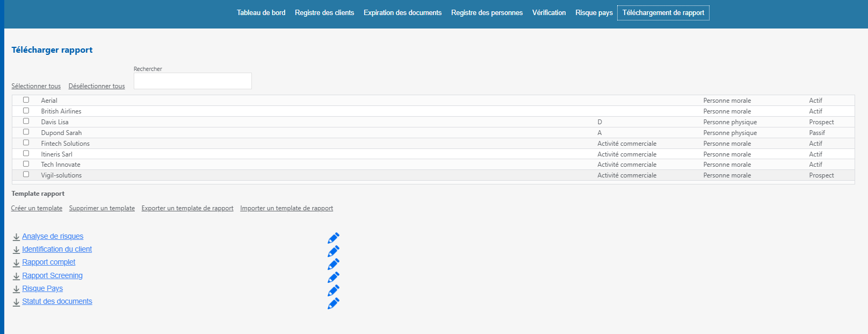Screen dimensions: 868x334
Task: Select the Vigil-solutions checkbox
Action: coord(26,174)
